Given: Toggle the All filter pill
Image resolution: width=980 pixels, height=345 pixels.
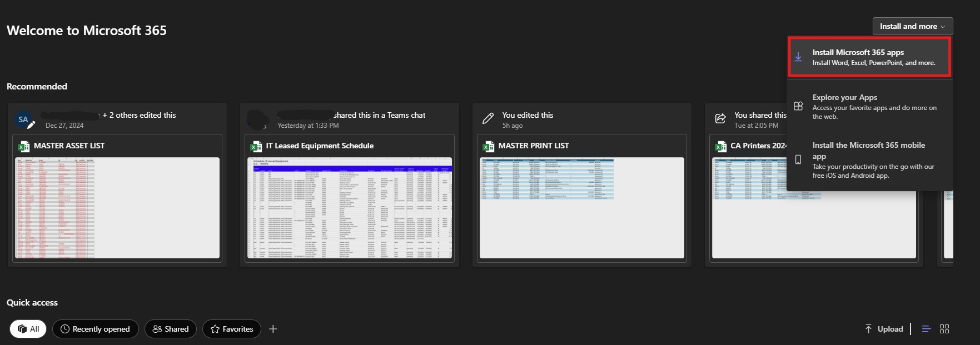Looking at the screenshot, I should (x=28, y=329).
